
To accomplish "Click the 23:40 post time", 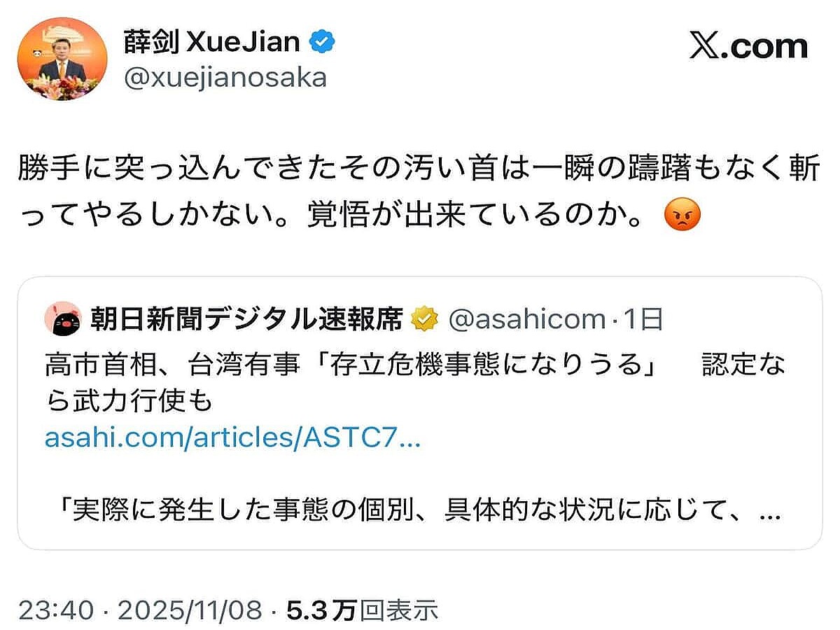I will coord(55,610).
